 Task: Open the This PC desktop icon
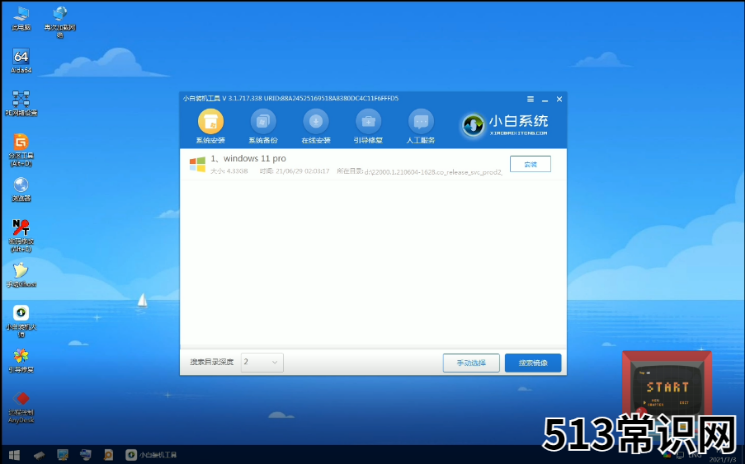(x=20, y=15)
